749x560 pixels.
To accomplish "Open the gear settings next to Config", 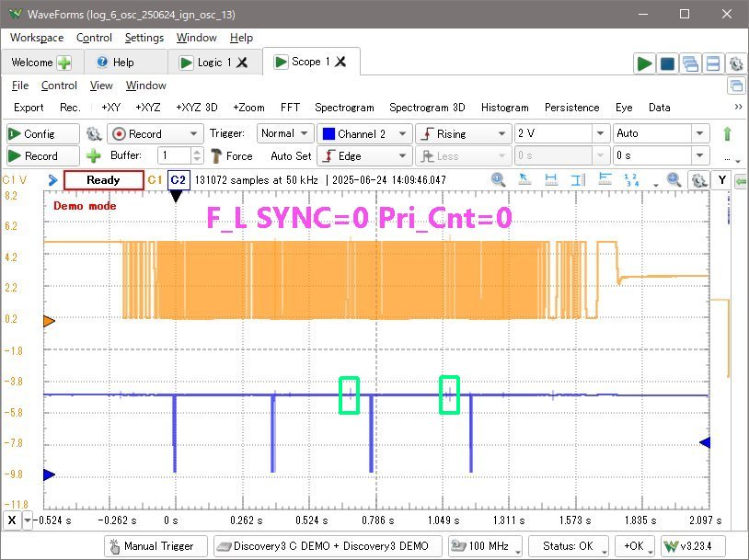I will [x=94, y=133].
